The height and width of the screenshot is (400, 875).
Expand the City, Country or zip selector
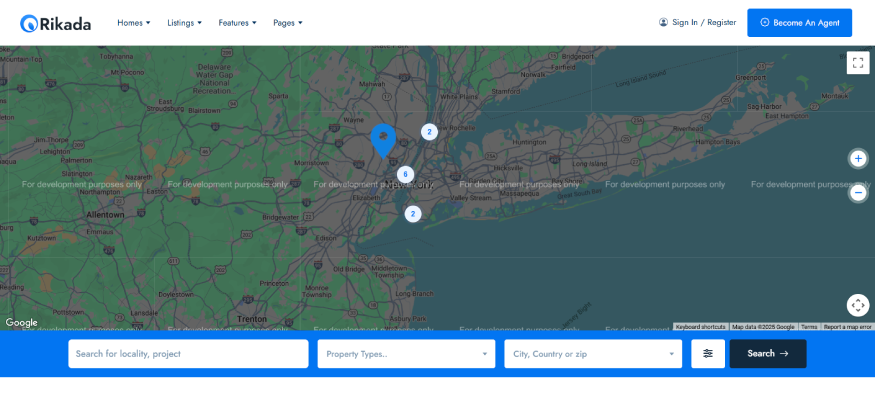pyautogui.click(x=593, y=353)
